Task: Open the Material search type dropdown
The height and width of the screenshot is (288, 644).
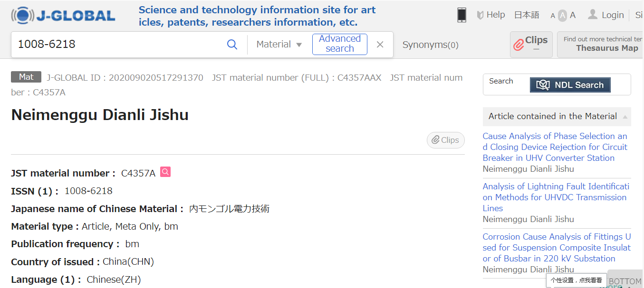Action: pyautogui.click(x=279, y=45)
